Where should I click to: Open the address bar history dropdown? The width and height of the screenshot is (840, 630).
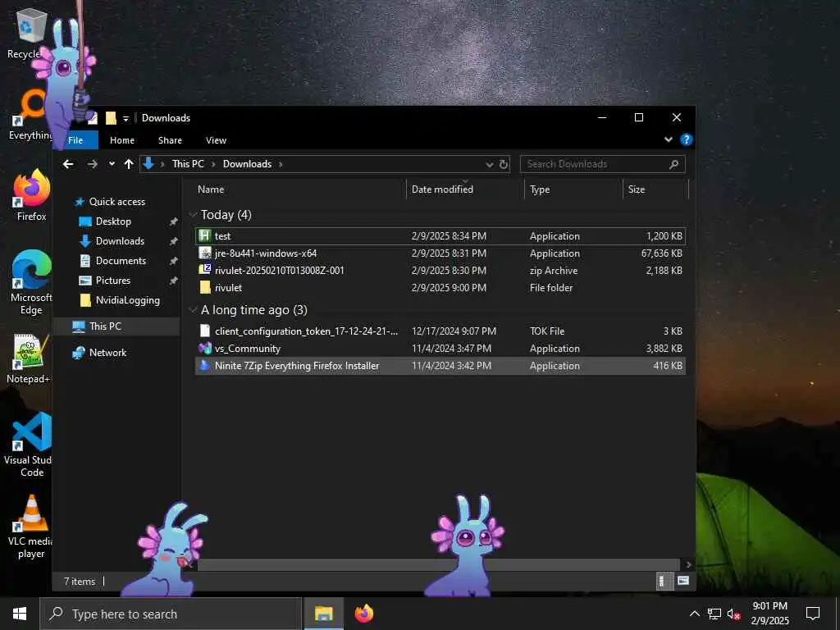pos(489,164)
